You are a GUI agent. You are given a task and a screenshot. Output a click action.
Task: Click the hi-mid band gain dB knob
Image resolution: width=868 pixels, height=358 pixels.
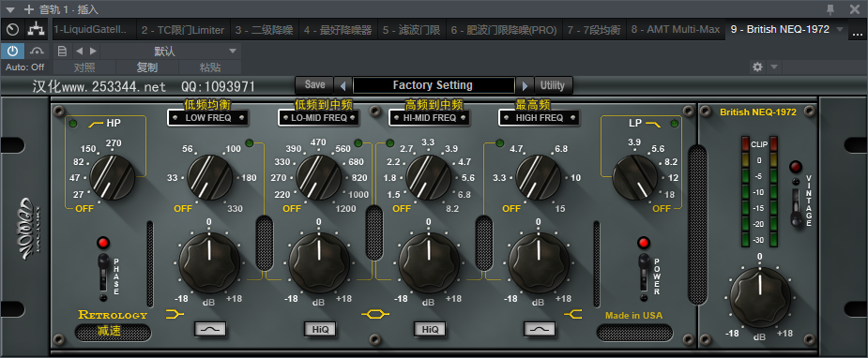429,262
